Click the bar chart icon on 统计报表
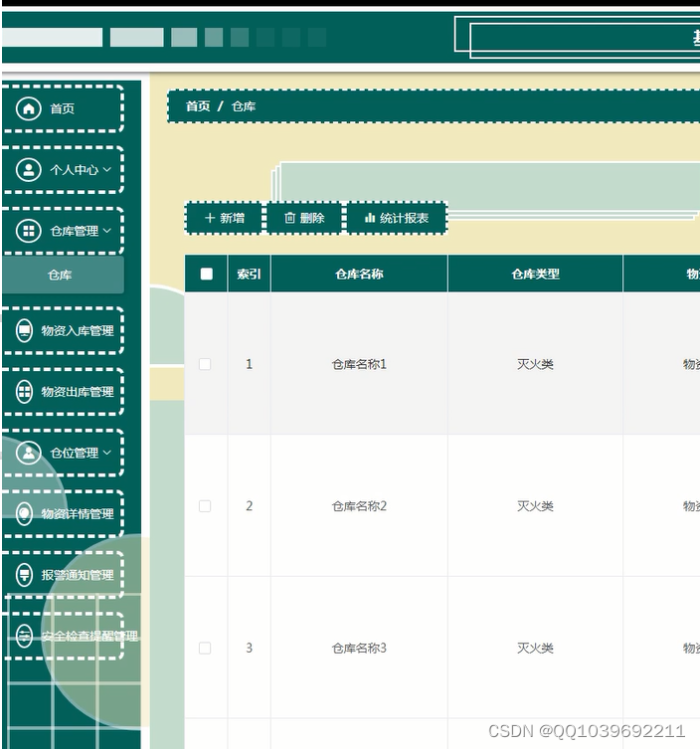This screenshot has width=700, height=749. click(370, 218)
